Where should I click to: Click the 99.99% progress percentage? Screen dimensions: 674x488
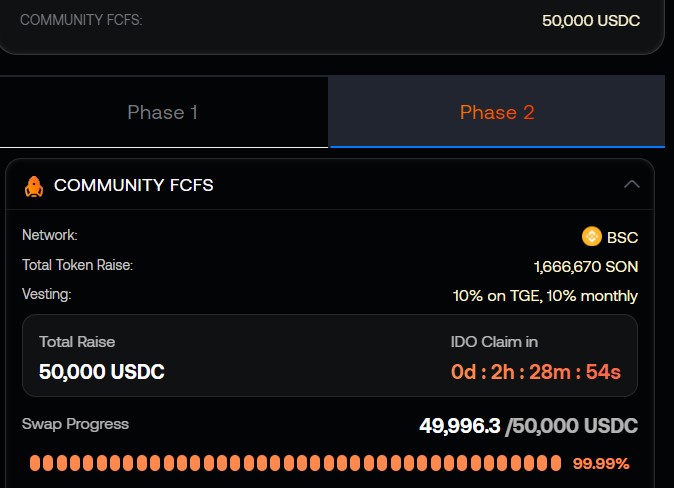pos(601,464)
